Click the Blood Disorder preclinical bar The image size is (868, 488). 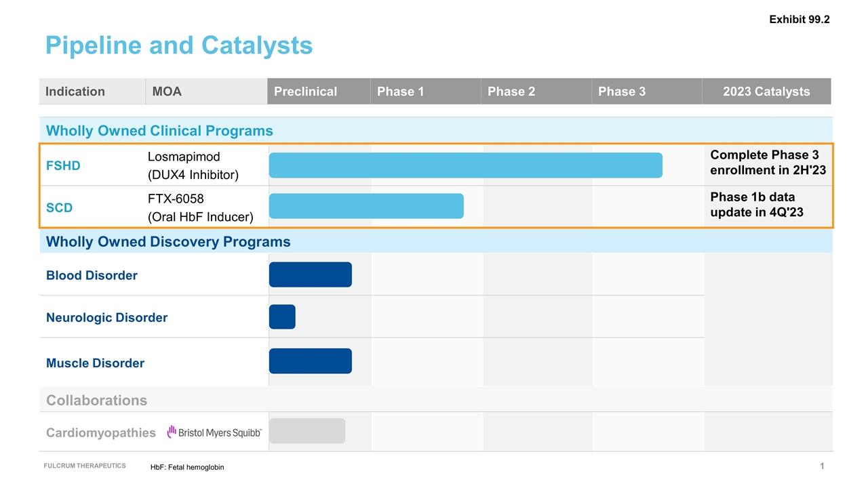310,274
